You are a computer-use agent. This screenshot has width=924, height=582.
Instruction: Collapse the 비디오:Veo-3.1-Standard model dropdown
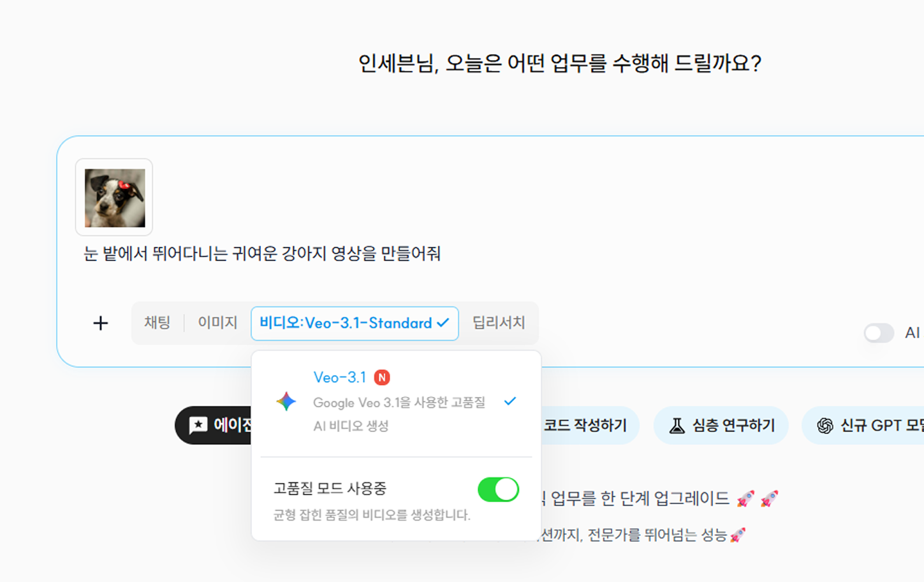pyautogui.click(x=355, y=324)
